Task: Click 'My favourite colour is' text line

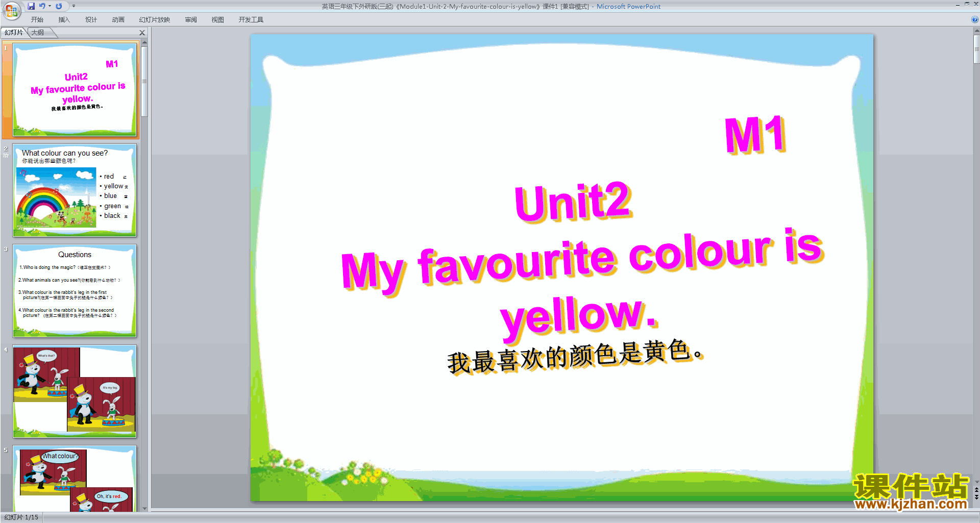Action: click(582, 261)
